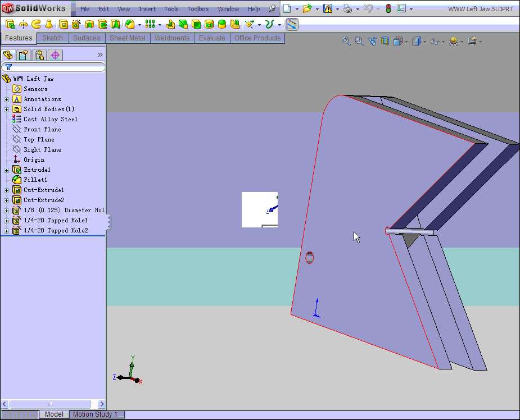Open the Motion Study 1 tab
Screen dimensions: 520x420
click(97, 414)
